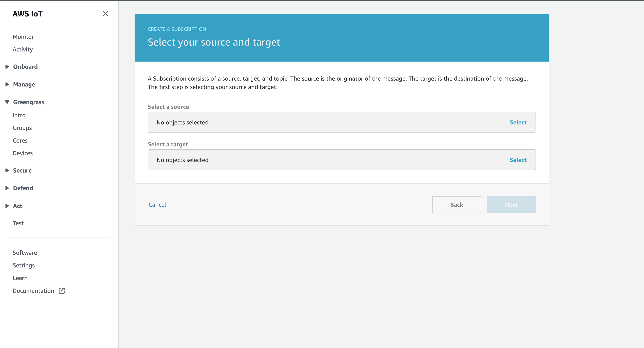Click Select for the target
Image resolution: width=644 pixels, height=348 pixels.
click(x=518, y=160)
